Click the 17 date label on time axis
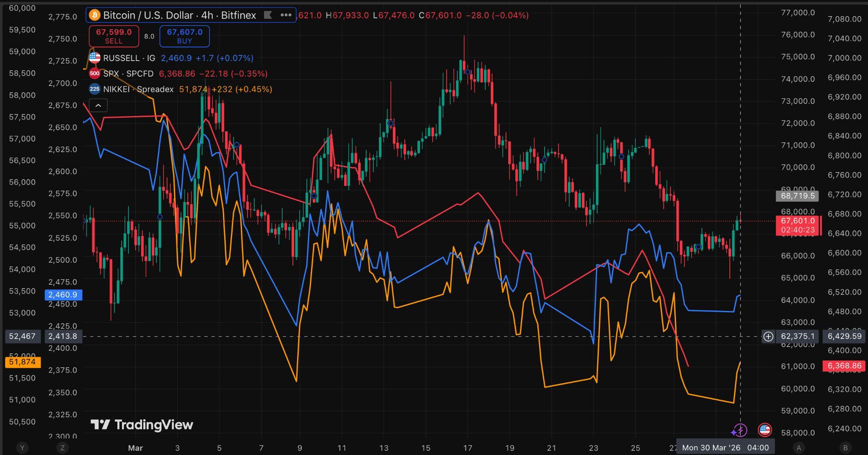 (467, 448)
